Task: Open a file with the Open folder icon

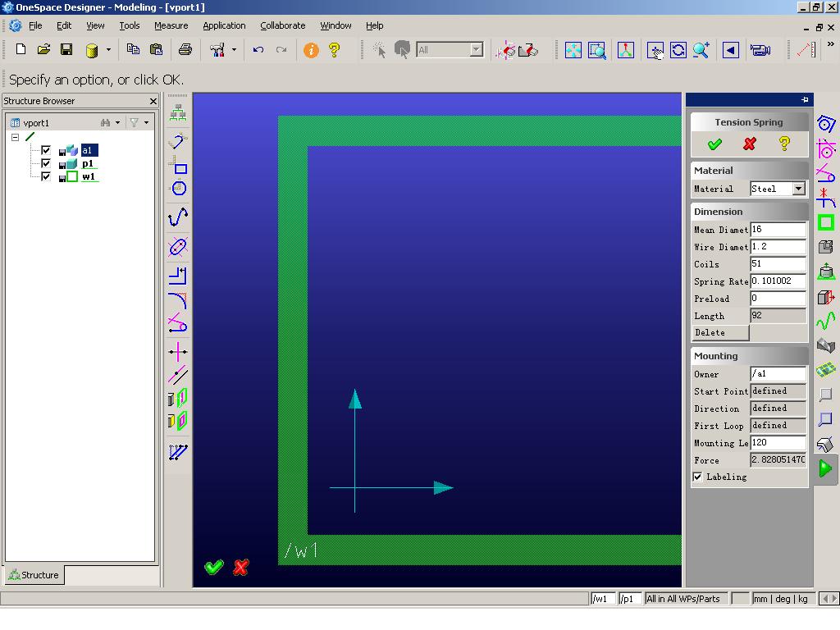Action: (43, 50)
